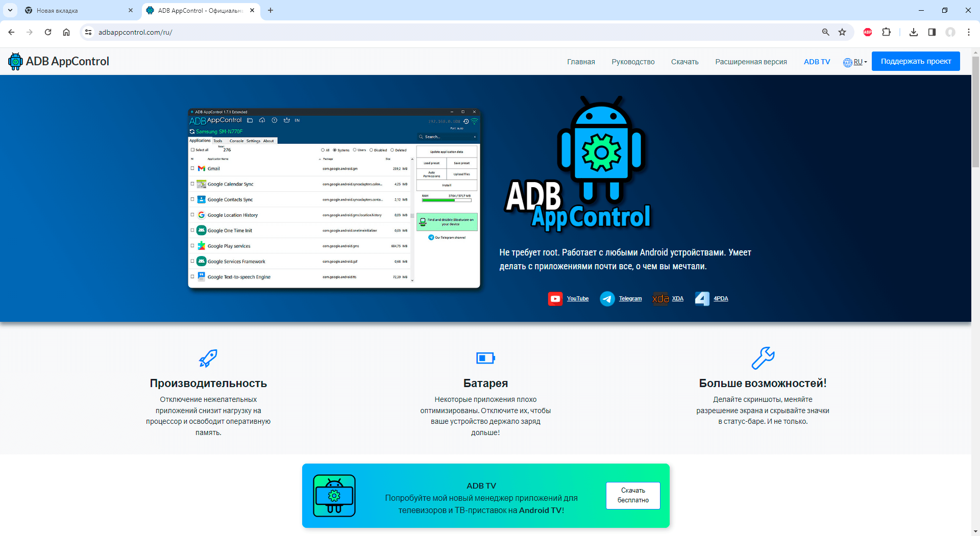The width and height of the screenshot is (980, 536).
Task: Open the Скачать menu item
Action: click(x=684, y=62)
